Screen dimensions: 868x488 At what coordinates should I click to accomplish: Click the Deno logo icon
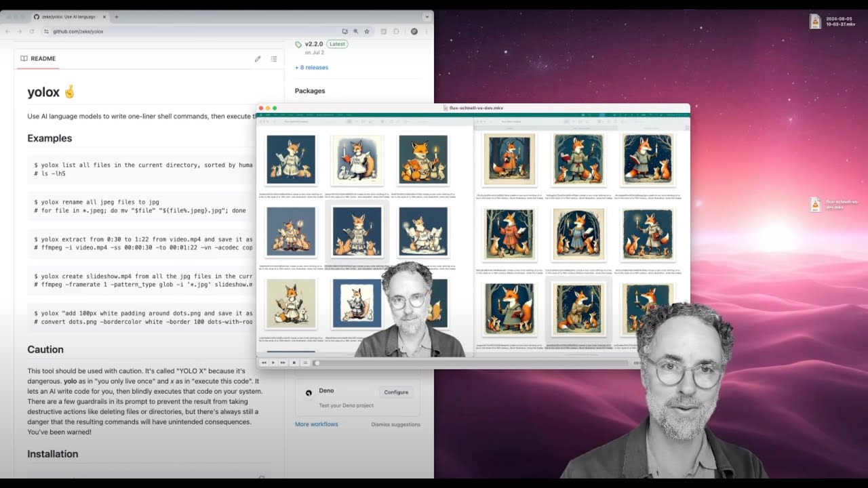click(x=309, y=392)
